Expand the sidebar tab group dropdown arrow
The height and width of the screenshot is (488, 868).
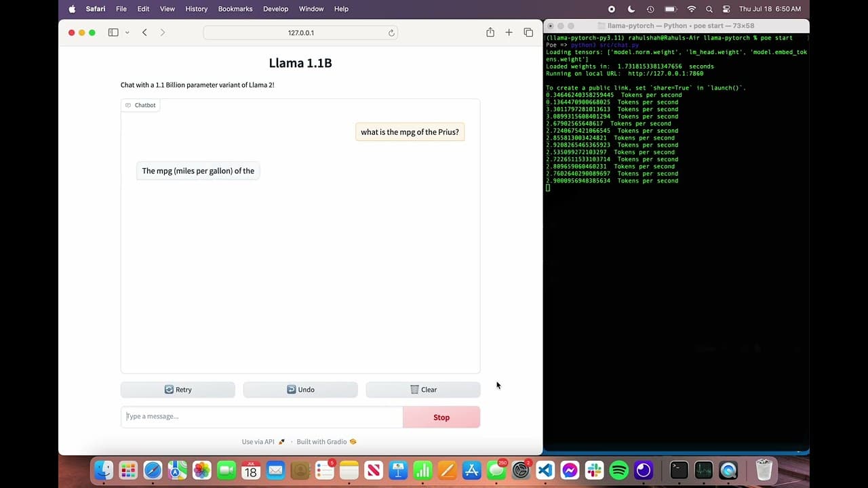(127, 33)
